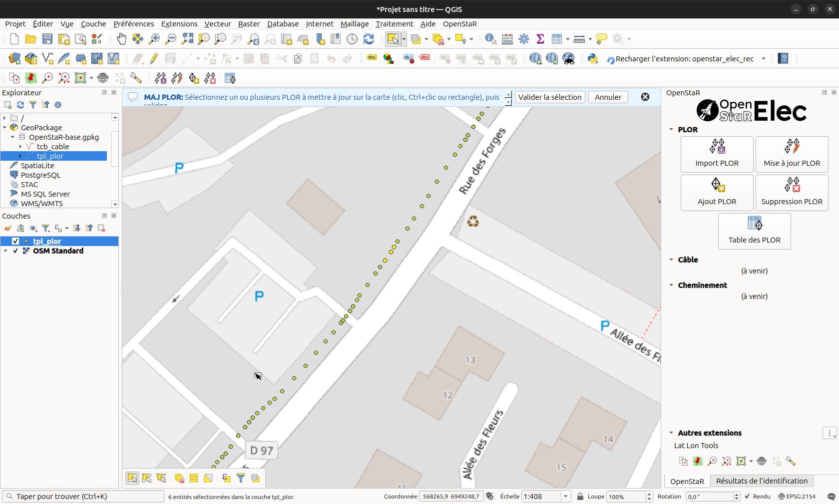The width and height of the screenshot is (839, 504).
Task: Toggle the Rendu checkbox in status bar
Action: (x=748, y=497)
